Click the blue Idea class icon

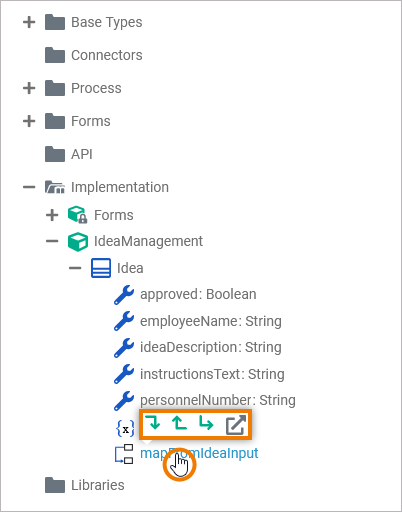pyautogui.click(x=101, y=268)
